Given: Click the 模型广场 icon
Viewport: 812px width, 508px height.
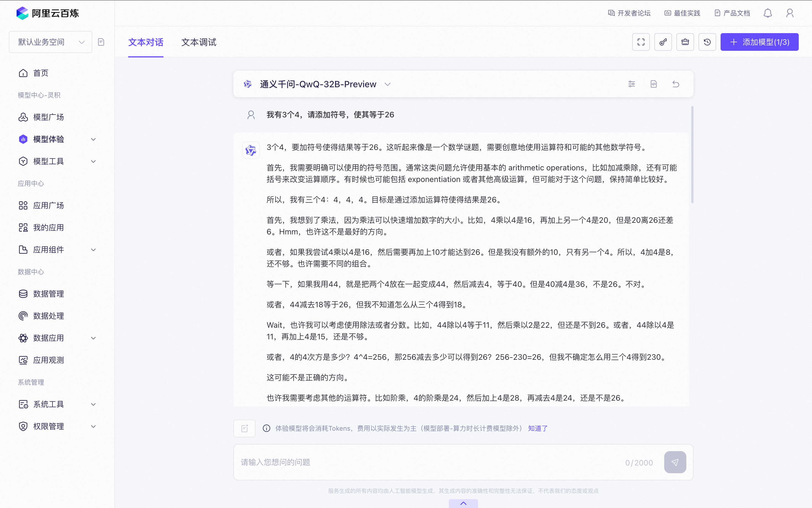Looking at the screenshot, I should tap(23, 117).
